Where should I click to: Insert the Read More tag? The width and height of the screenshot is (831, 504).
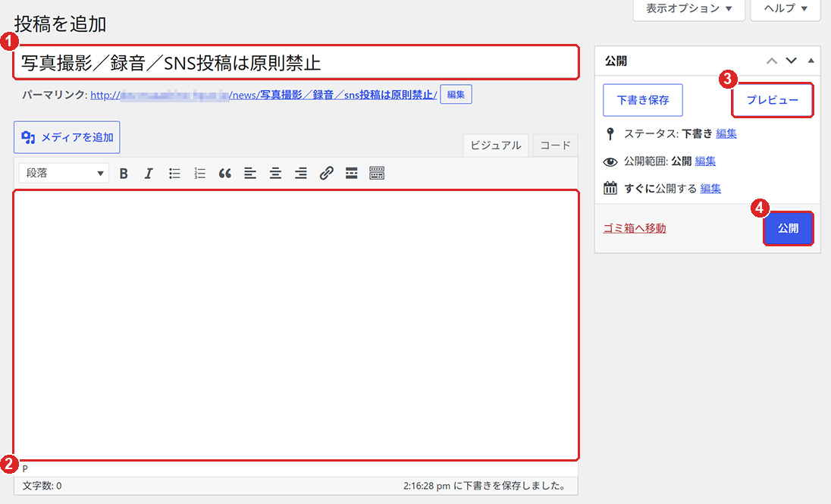tap(351, 174)
